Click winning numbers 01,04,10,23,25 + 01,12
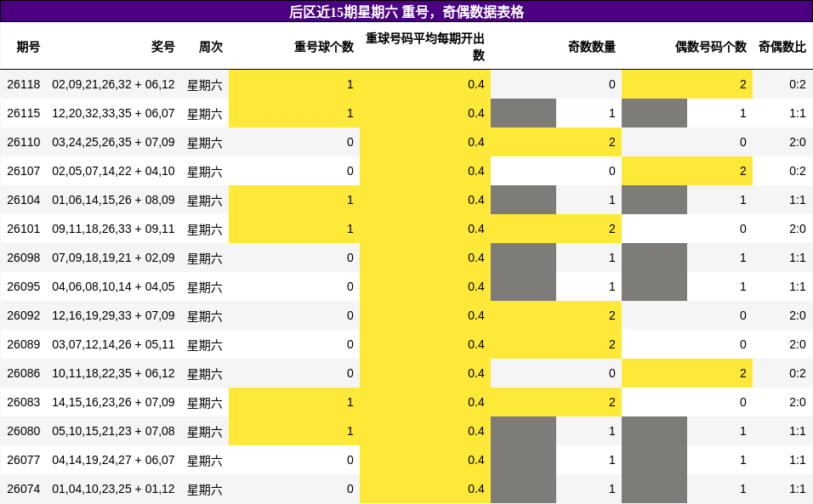 114,489
